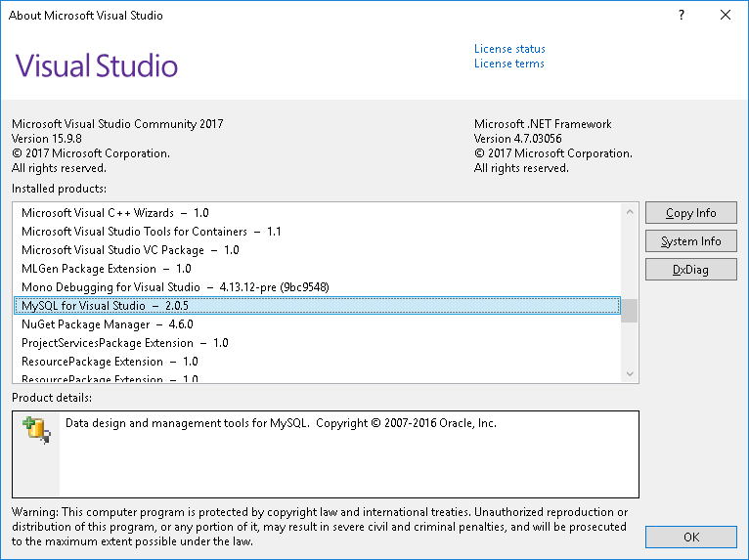
Task: Click the MySQL product details icon
Action: tap(36, 429)
